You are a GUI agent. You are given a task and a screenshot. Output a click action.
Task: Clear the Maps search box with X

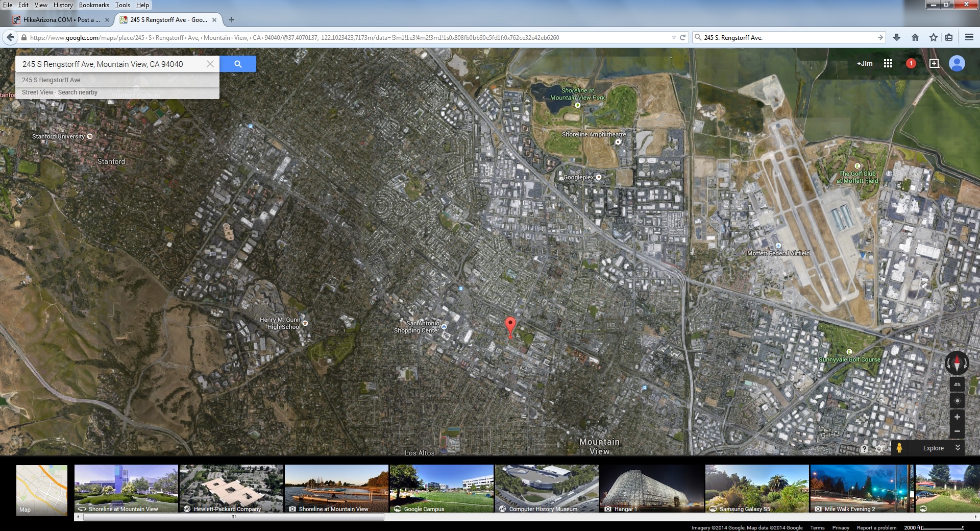point(210,64)
